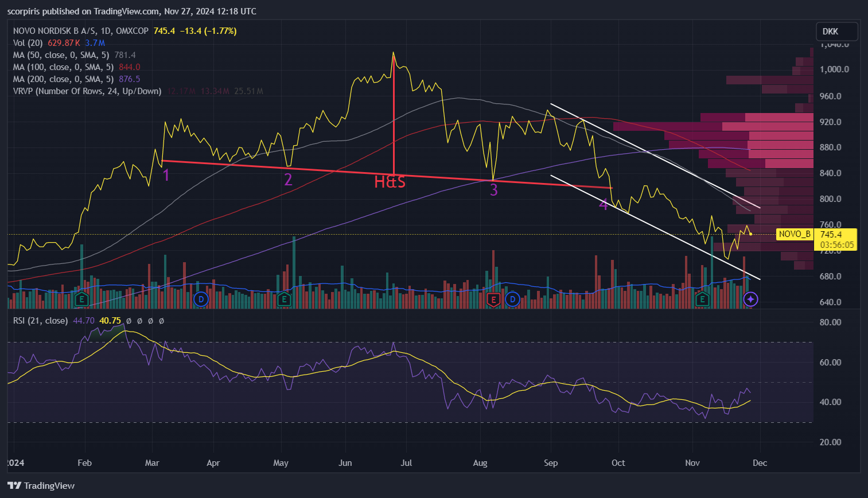Select the MA (50, close, 0, SMA, 5) legend
Viewport: 868px width, 498px height.
tap(62, 55)
